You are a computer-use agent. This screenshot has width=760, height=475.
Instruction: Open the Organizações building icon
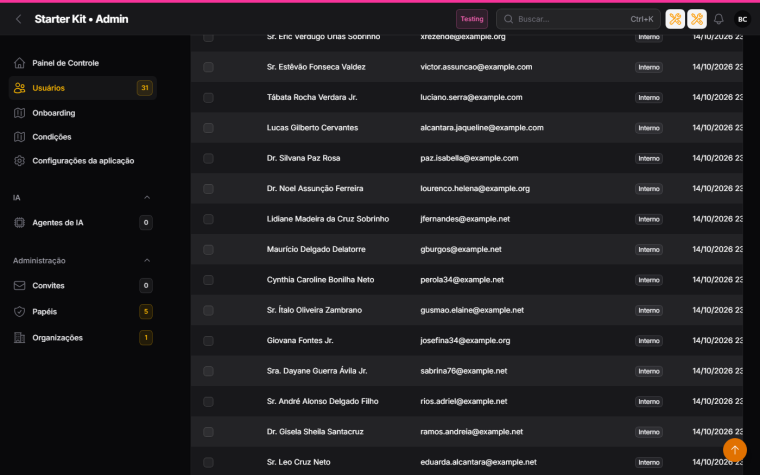(19, 337)
